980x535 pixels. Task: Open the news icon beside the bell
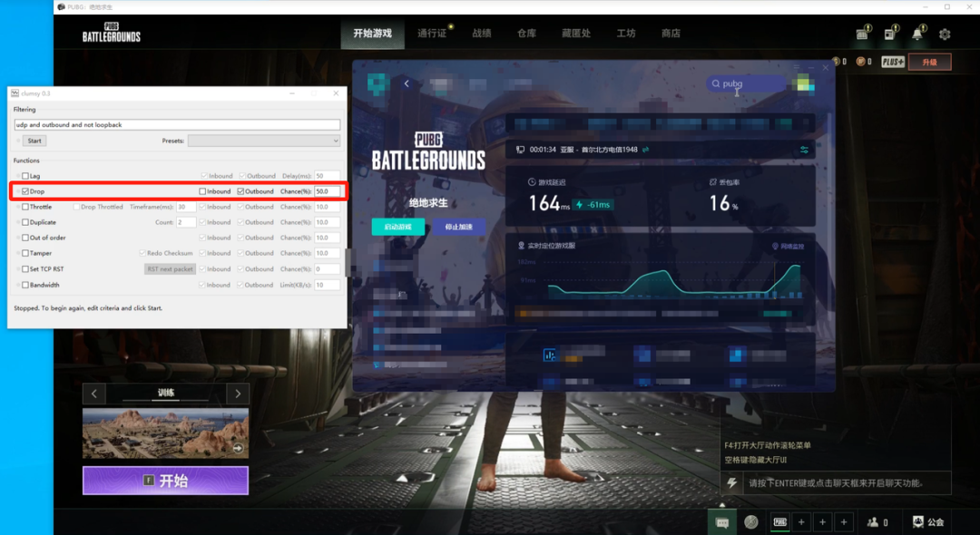[x=889, y=34]
